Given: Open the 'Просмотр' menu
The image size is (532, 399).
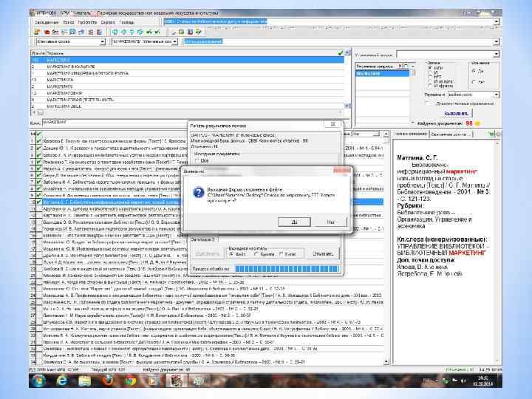Looking at the screenshot, I should tap(87, 22).
